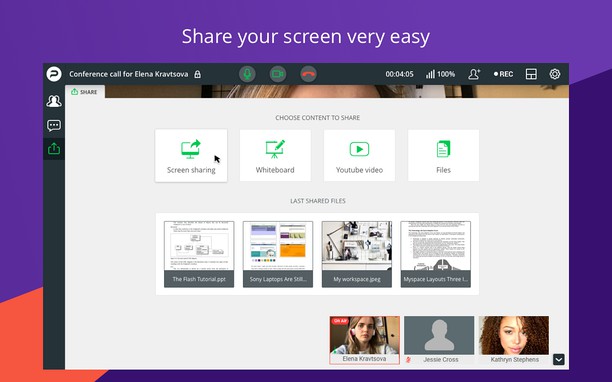The image size is (612, 382).
Task: Click the title Conference call for Elena Kravtsova
Action: click(128, 74)
